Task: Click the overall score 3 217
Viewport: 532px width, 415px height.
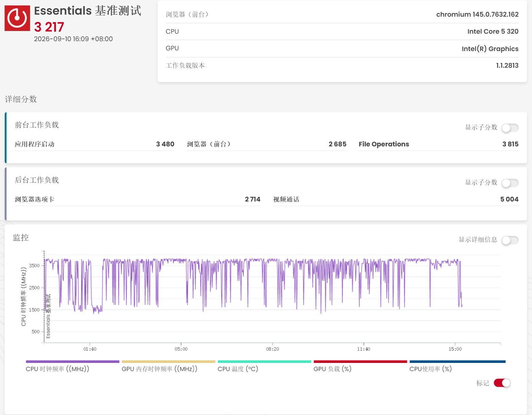Action: click(x=49, y=27)
